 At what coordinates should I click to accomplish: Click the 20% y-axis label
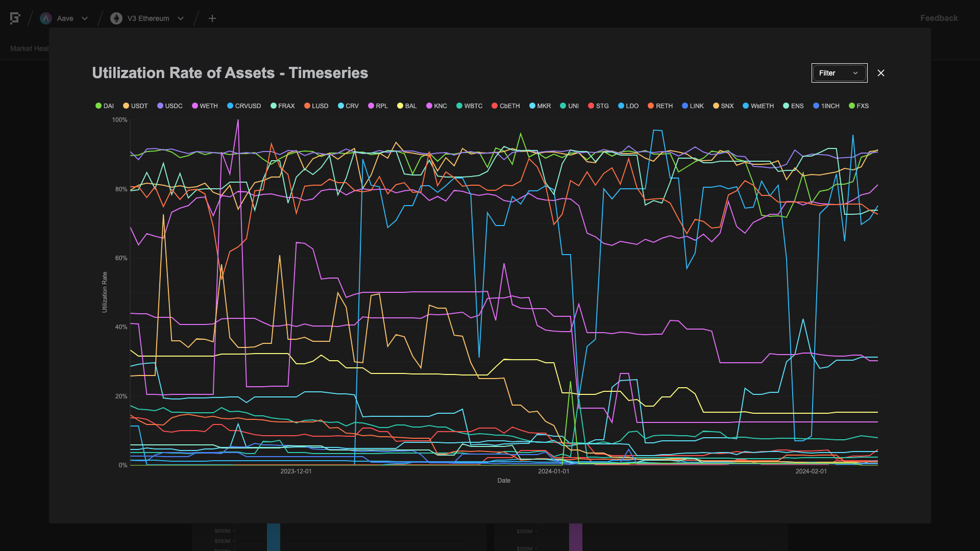[121, 396]
